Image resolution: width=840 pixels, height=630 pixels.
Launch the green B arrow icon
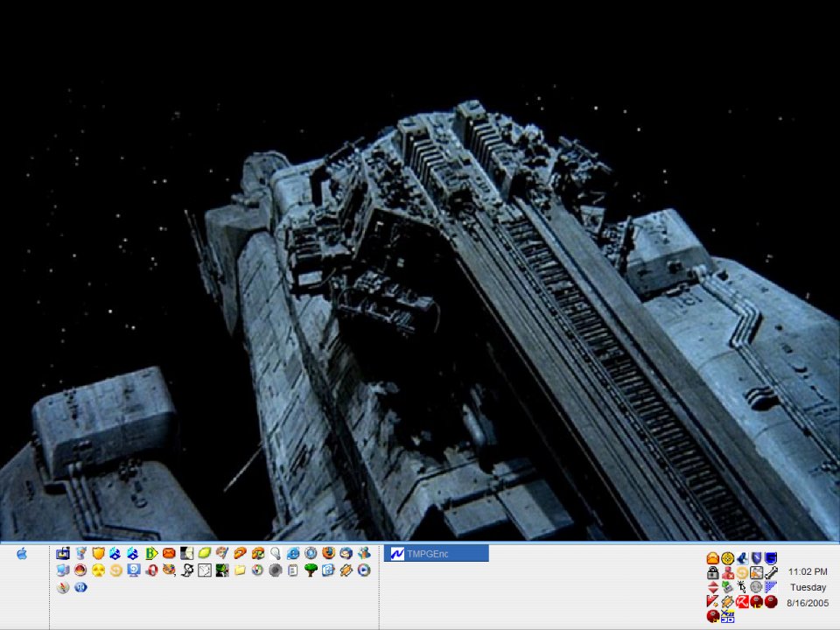pos(151,553)
